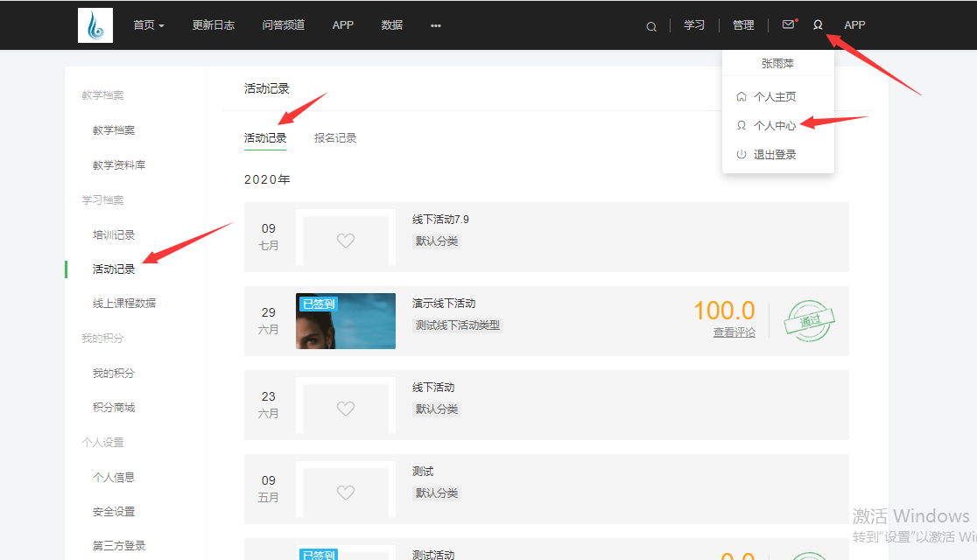Open the 线下活动 title dated 23 六月
Viewport: 977px width, 560px height.
click(433, 388)
